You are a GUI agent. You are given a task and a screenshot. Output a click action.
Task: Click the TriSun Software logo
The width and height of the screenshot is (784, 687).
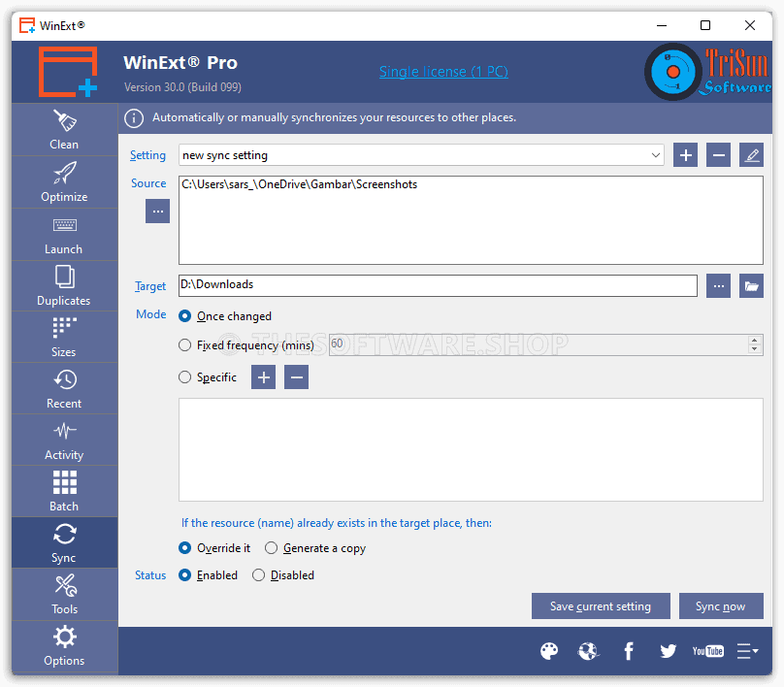(707, 72)
